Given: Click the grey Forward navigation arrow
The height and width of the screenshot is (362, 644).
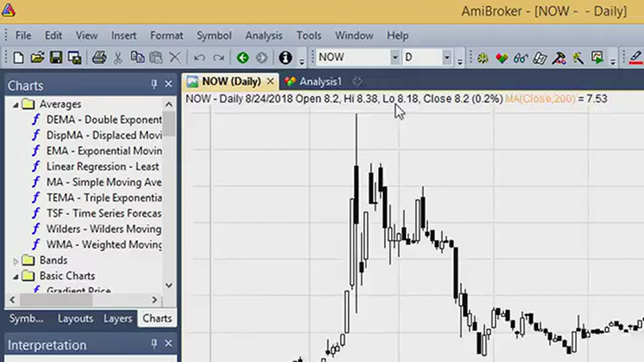Looking at the screenshot, I should tap(262, 58).
